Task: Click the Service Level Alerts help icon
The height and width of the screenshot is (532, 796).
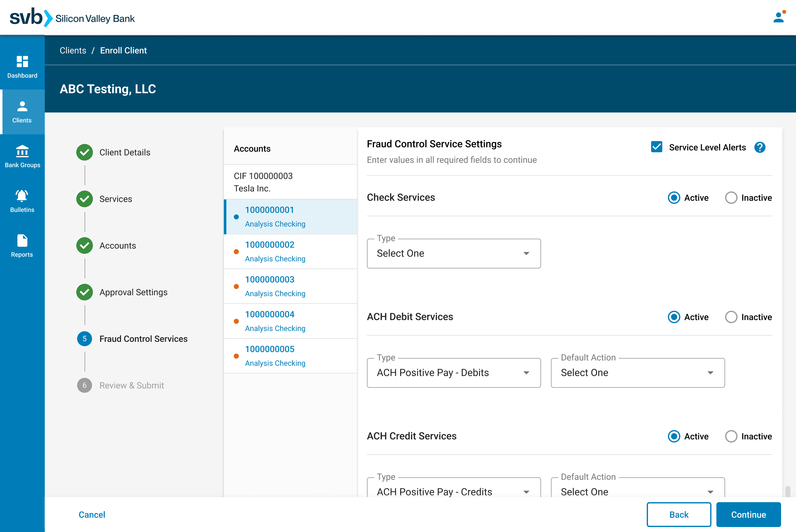Action: click(760, 147)
